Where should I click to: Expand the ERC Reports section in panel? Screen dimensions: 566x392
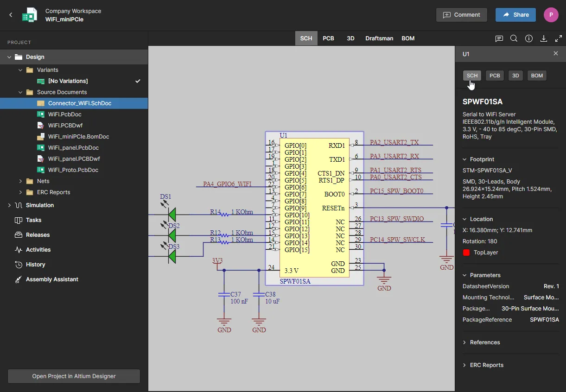487,365
